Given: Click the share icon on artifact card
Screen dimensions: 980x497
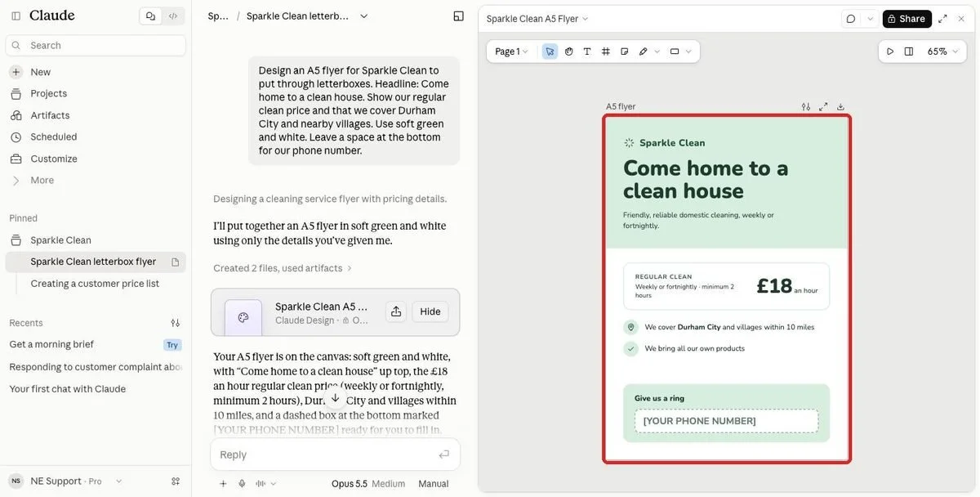Looking at the screenshot, I should coord(396,311).
